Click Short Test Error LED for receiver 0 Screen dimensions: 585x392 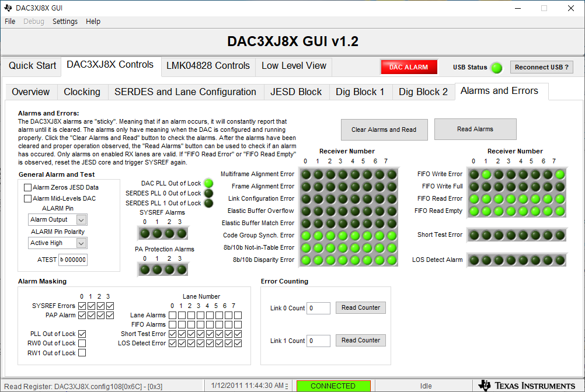[x=474, y=235]
